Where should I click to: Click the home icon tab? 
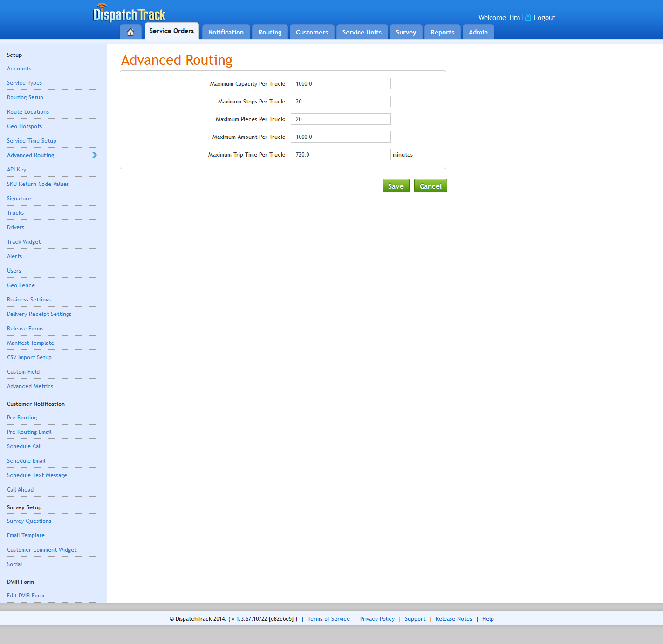pyautogui.click(x=130, y=32)
